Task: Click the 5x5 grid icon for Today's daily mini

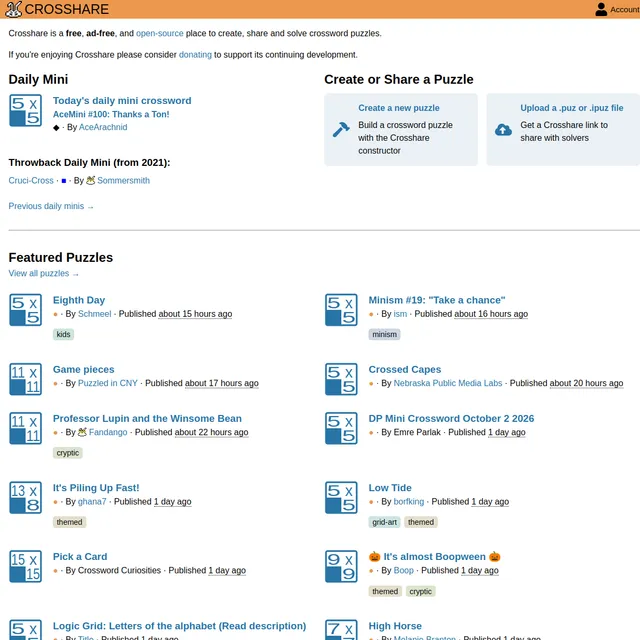Action: point(25,111)
